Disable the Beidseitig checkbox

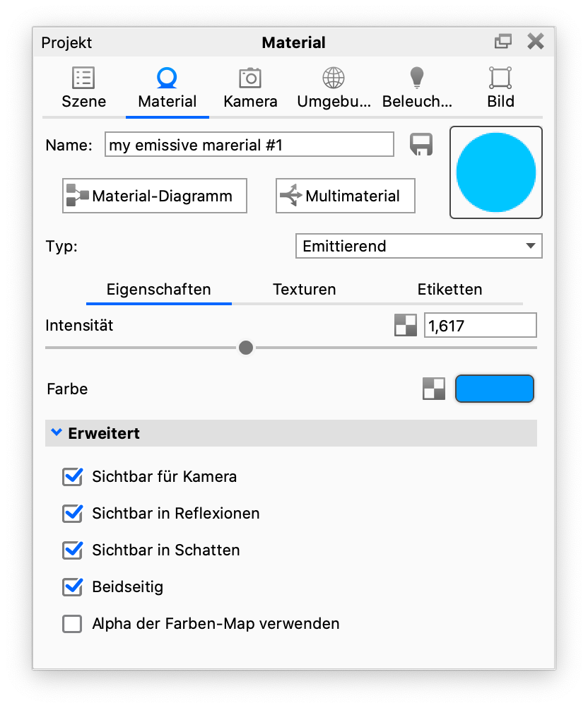tap(72, 587)
